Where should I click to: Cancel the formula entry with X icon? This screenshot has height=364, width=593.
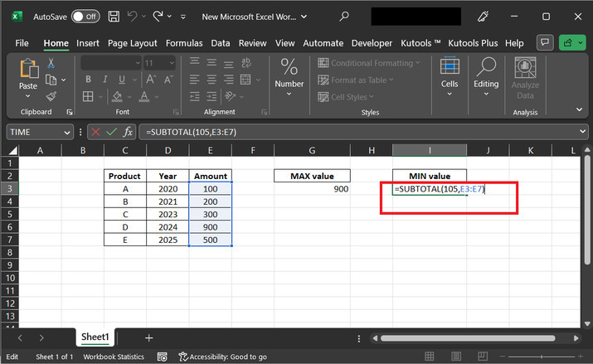click(x=96, y=132)
